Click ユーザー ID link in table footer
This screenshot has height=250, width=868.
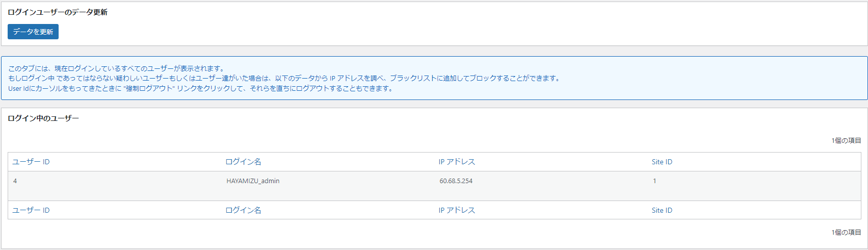point(31,210)
